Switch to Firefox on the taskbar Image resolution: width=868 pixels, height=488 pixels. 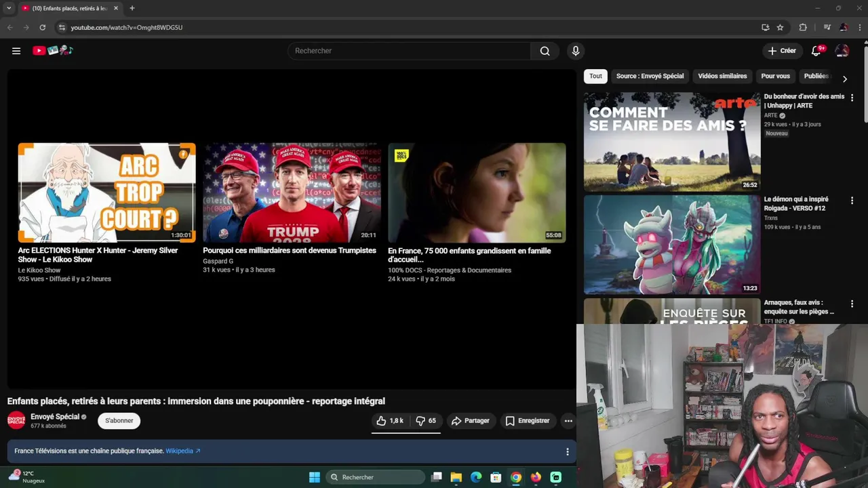click(536, 477)
